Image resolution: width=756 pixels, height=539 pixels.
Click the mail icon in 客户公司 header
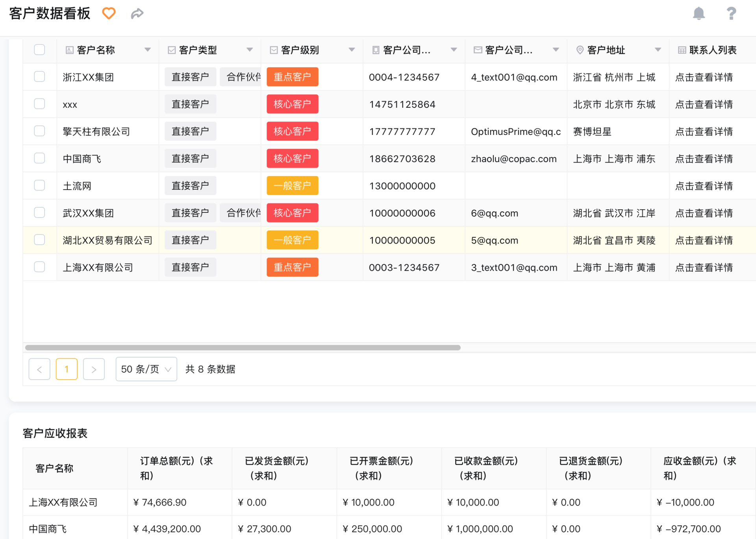tap(478, 50)
